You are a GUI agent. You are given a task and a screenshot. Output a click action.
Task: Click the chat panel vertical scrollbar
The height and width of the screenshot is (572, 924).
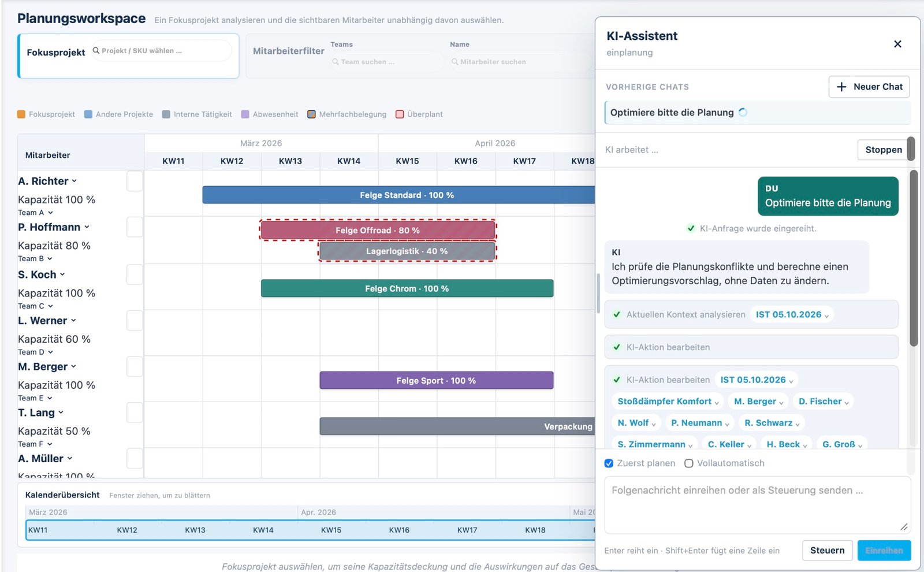coord(913,258)
